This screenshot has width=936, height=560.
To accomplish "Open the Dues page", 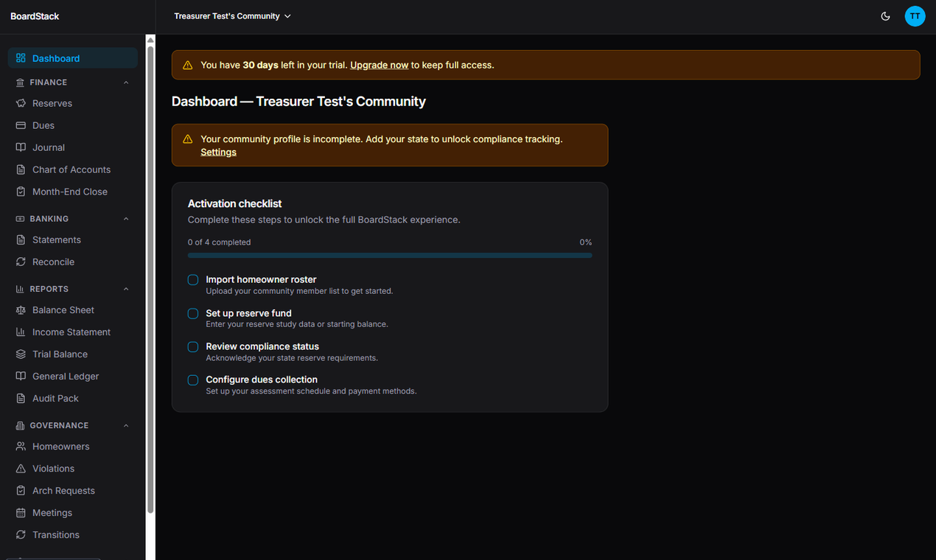I will [x=73, y=125].
